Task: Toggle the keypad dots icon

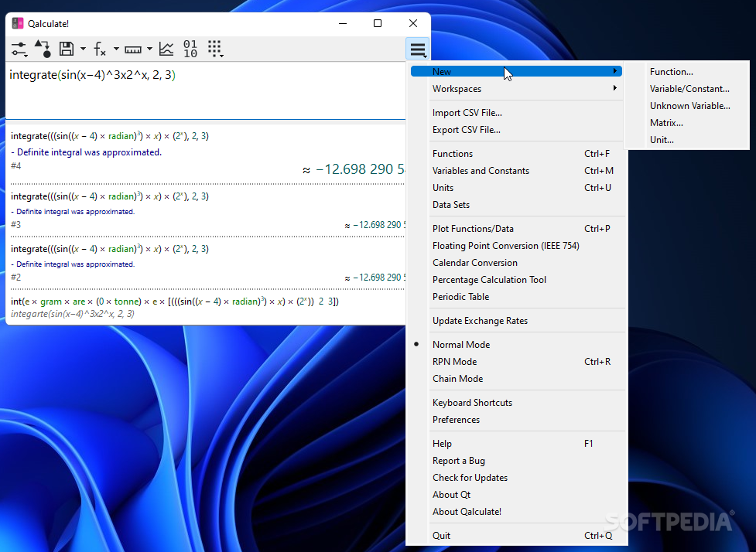Action: [x=214, y=49]
